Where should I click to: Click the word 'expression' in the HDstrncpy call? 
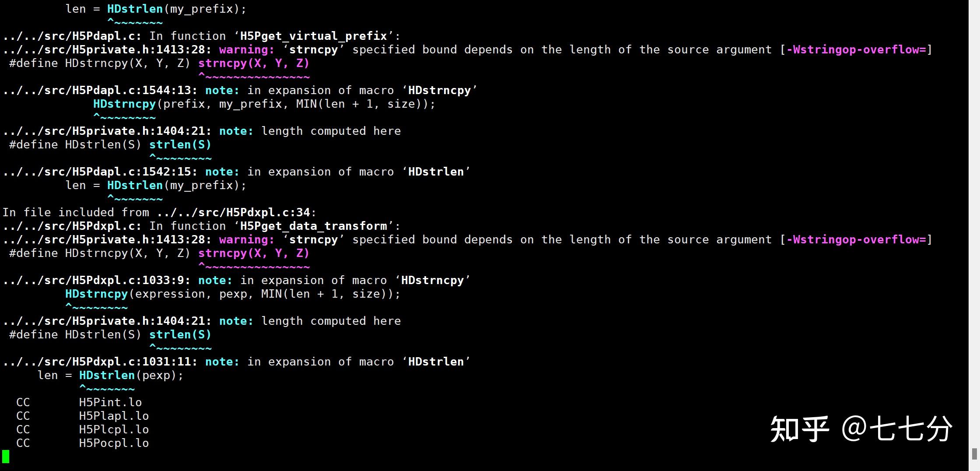tap(170, 294)
